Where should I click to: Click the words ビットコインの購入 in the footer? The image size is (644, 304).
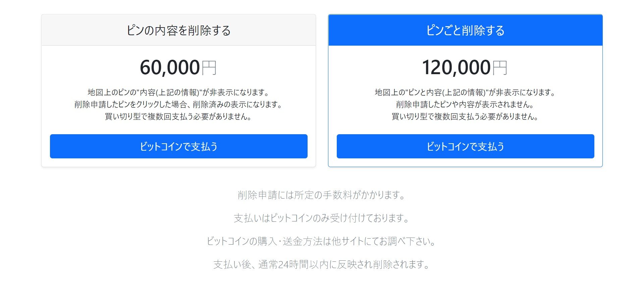[x=241, y=241]
